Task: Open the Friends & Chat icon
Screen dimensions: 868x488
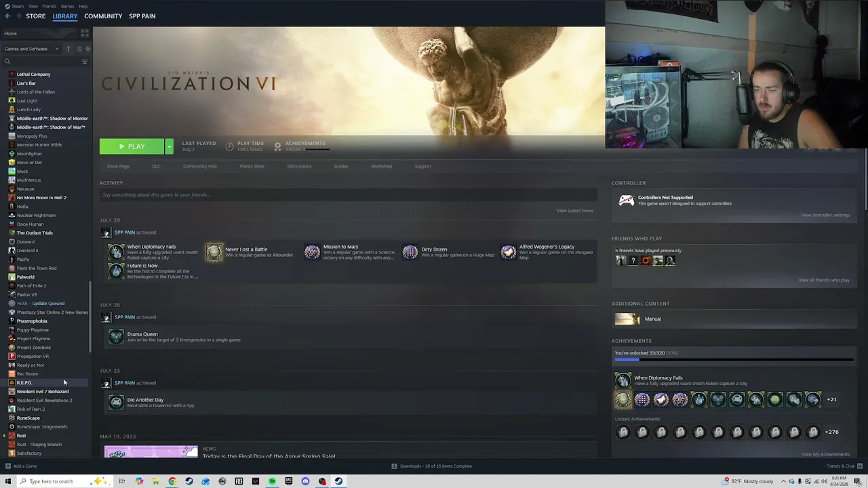Action: tap(860, 466)
